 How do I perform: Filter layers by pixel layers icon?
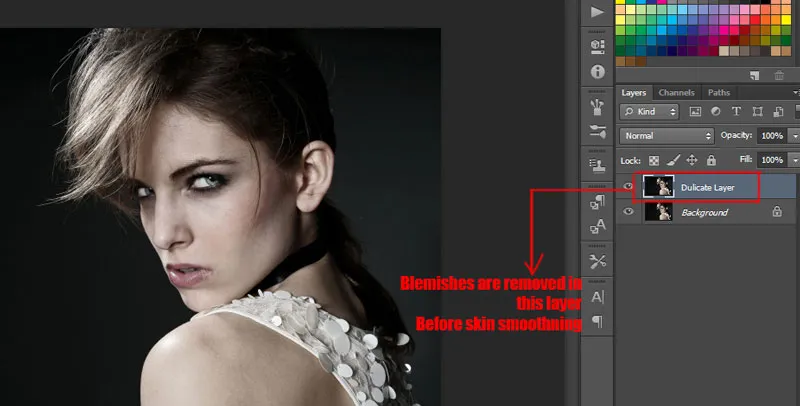pyautogui.click(x=695, y=112)
